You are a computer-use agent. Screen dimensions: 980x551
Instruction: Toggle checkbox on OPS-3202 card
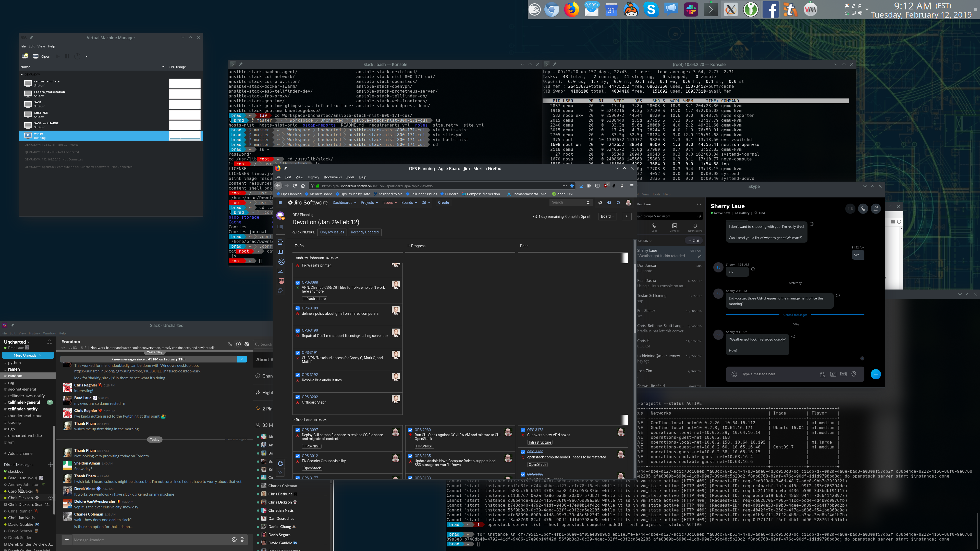pyautogui.click(x=298, y=397)
